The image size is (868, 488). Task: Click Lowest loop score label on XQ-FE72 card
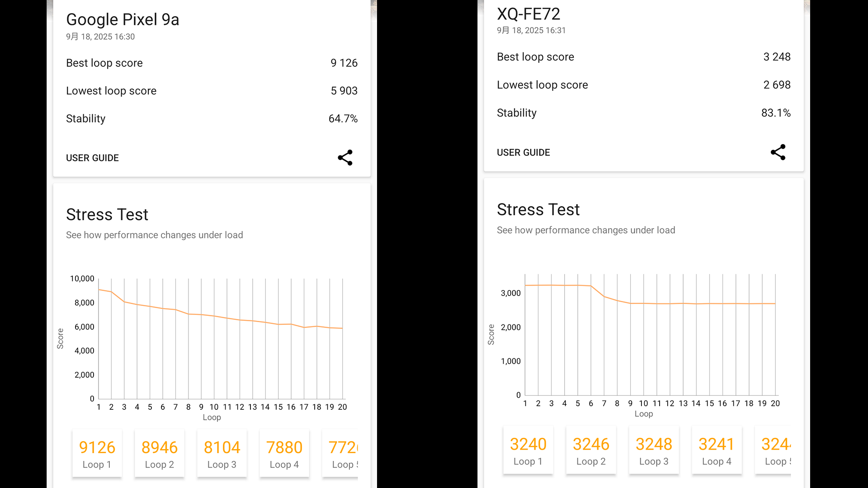point(542,84)
